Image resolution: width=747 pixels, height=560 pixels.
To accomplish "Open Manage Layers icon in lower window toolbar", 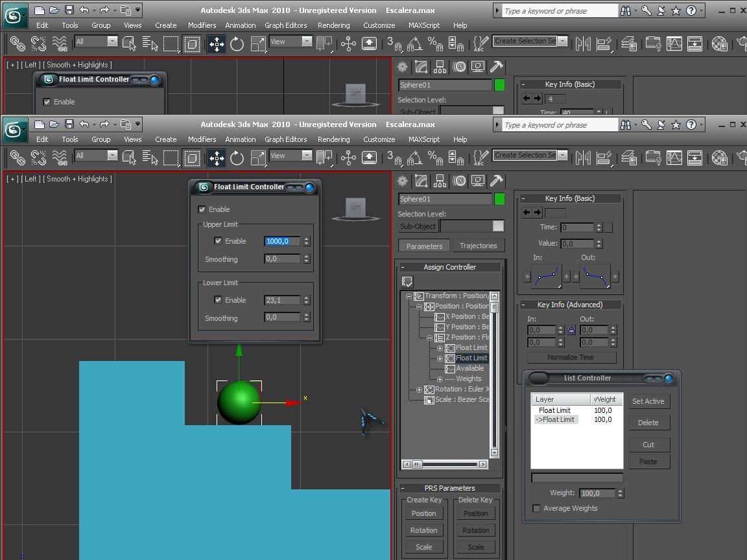I will (629, 157).
